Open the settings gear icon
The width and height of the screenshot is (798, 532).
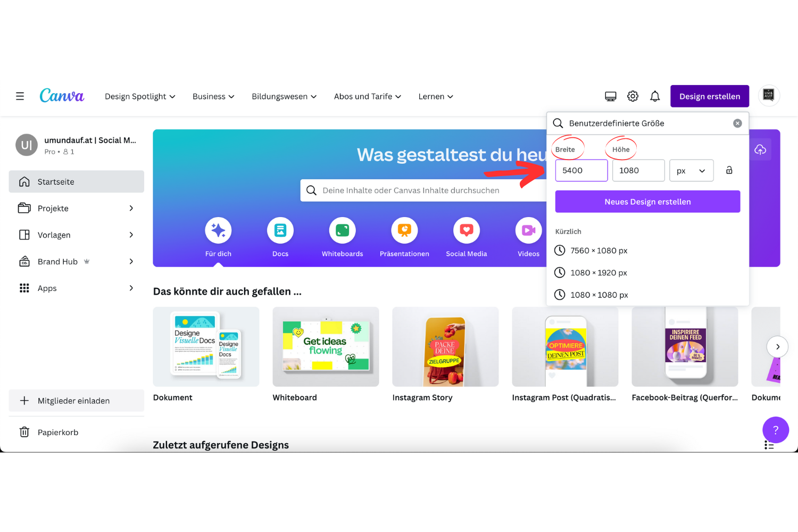tap(633, 96)
